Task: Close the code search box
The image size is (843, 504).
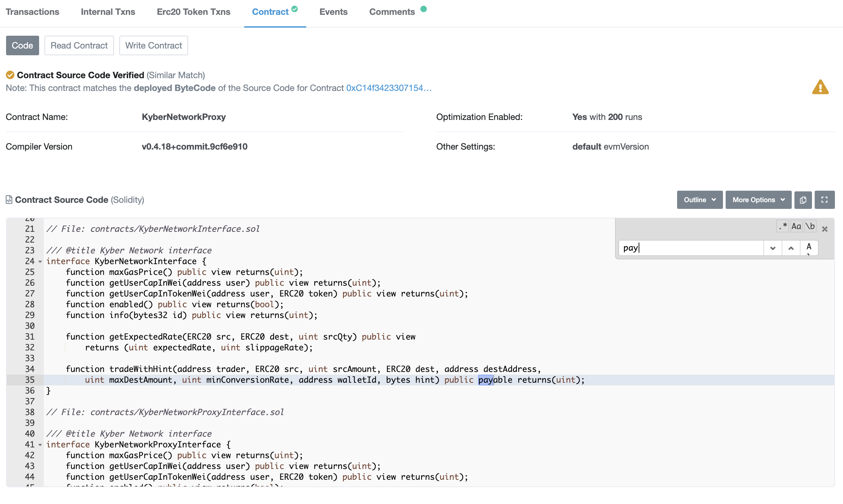Action: coord(824,229)
